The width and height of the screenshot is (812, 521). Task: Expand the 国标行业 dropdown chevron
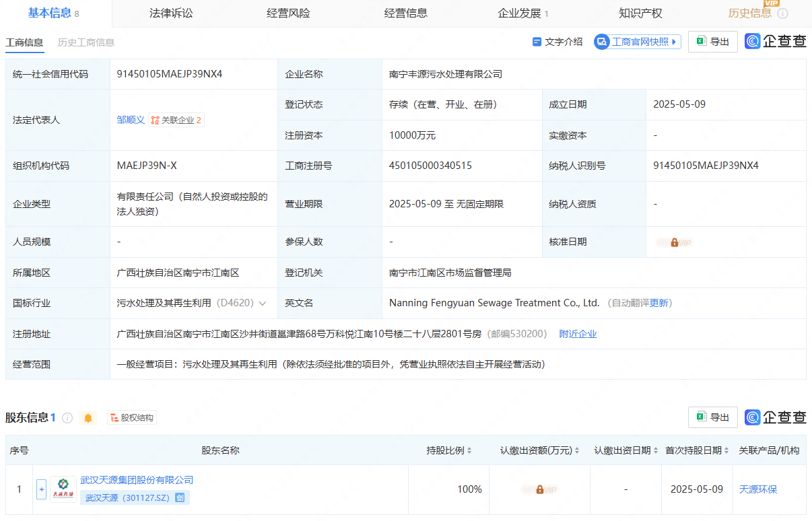pyautogui.click(x=263, y=304)
